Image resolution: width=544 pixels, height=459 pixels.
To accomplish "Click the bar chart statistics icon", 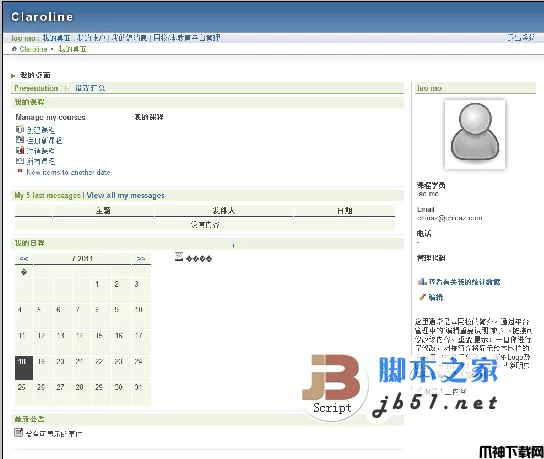I will (422, 281).
